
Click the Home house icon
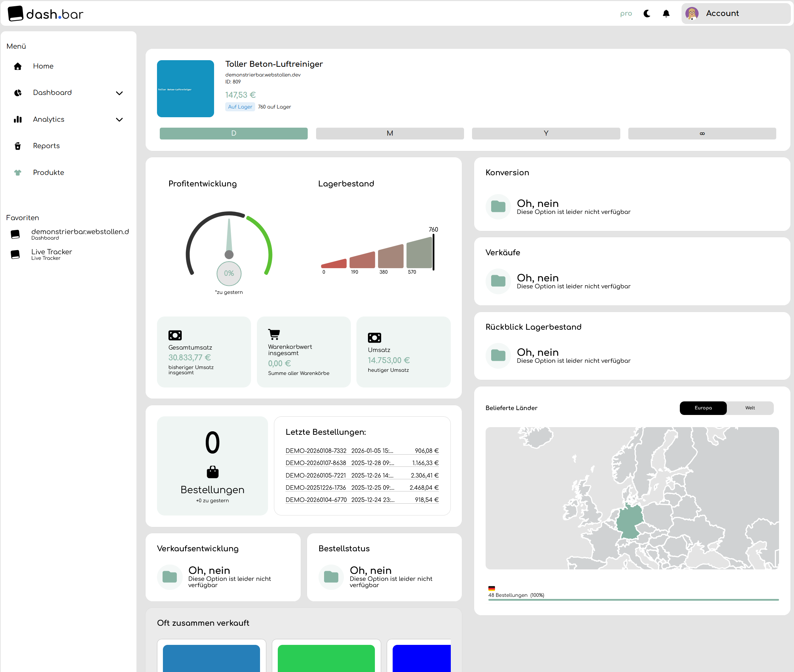[17, 66]
